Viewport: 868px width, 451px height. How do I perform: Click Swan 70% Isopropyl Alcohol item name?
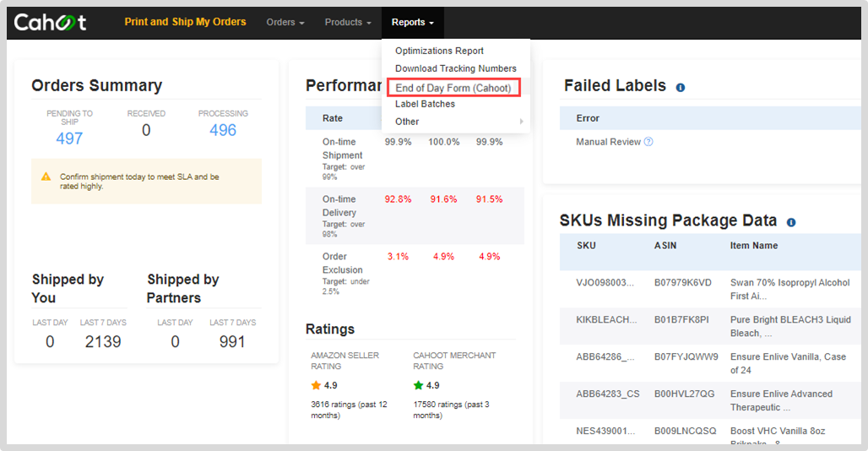click(790, 290)
